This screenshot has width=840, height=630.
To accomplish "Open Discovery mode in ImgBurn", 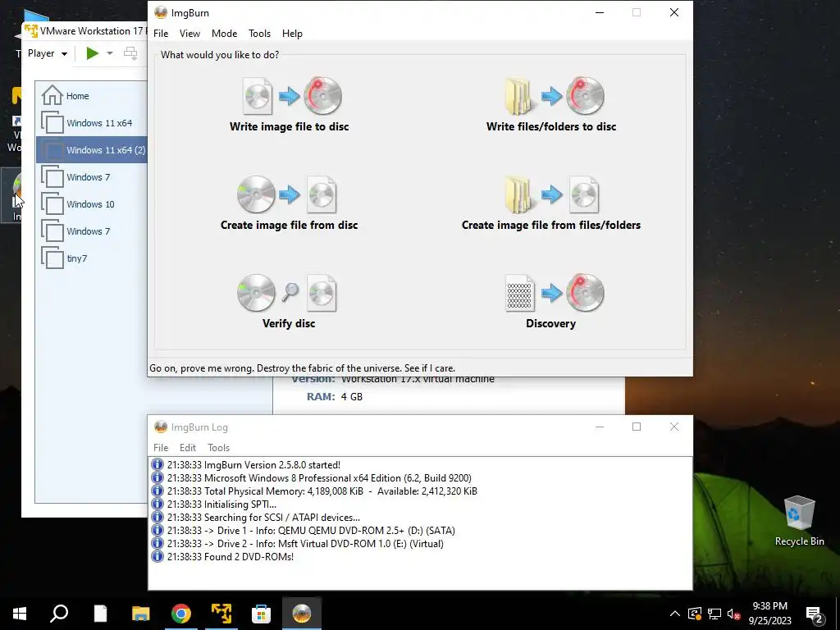I will coord(551,302).
